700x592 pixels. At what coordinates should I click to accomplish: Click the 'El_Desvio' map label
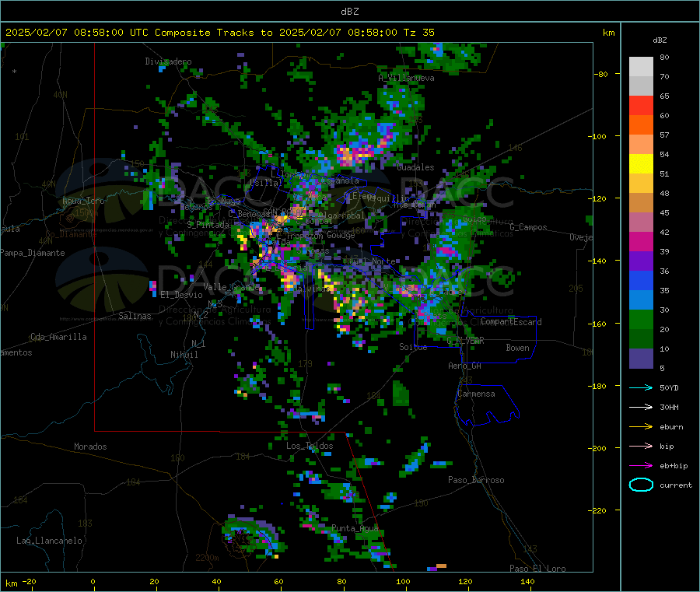[181, 295]
